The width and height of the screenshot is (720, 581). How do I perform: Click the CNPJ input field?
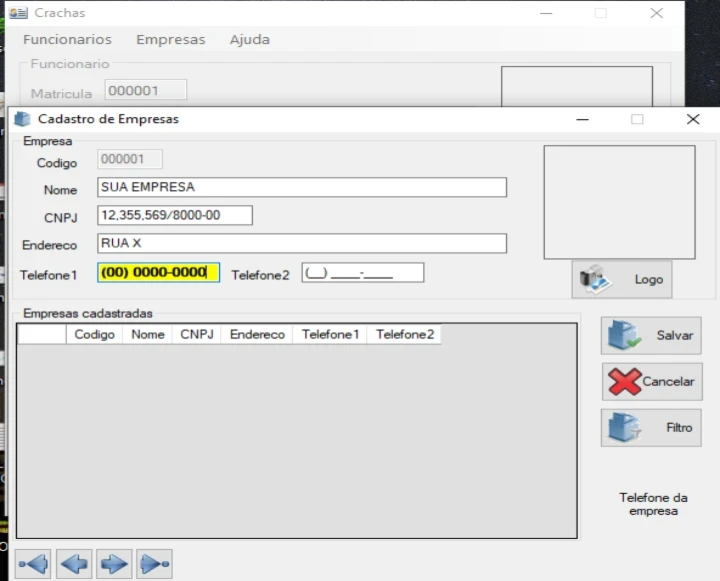[x=175, y=215]
